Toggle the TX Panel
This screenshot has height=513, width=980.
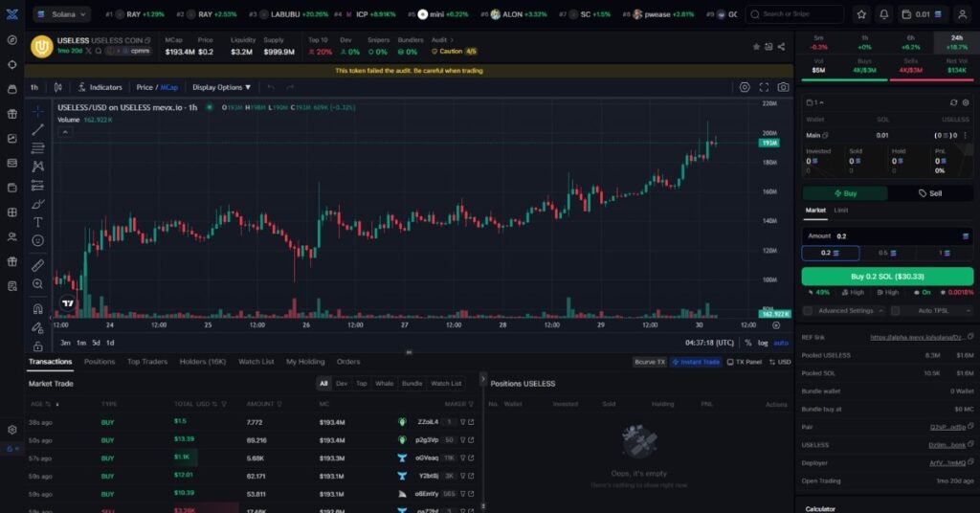[745, 362]
